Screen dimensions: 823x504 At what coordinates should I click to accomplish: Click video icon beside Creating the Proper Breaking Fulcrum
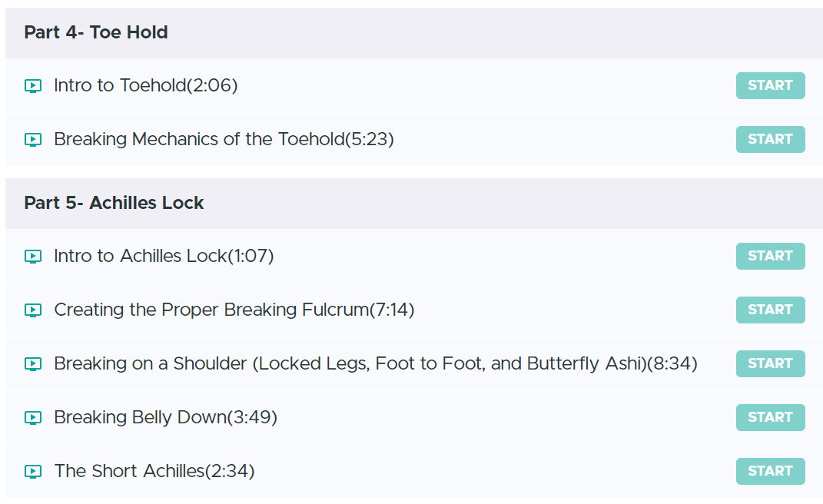click(33, 310)
